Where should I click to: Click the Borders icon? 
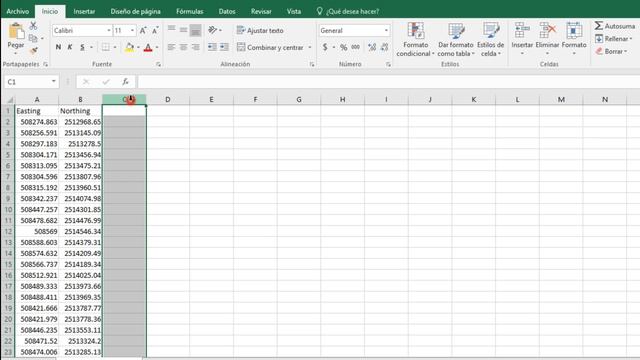coord(106,47)
